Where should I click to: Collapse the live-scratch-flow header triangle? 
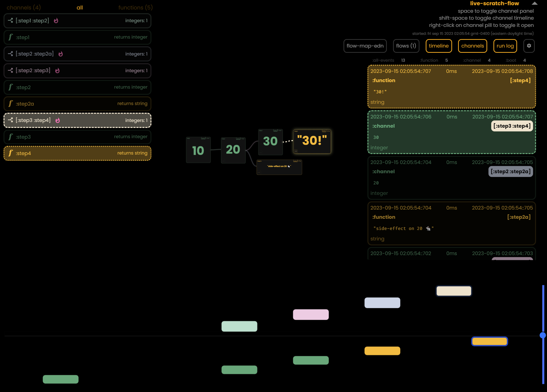pyautogui.click(x=534, y=3)
